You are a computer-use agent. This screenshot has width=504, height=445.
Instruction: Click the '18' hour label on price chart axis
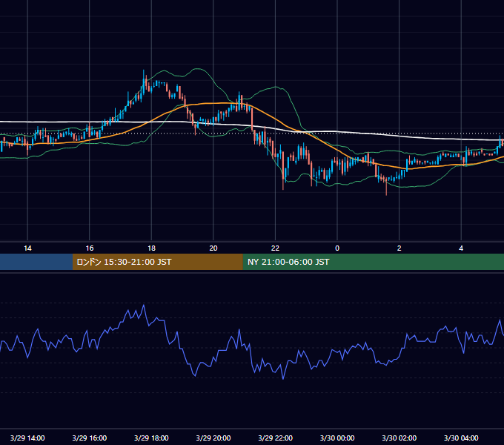point(151,248)
